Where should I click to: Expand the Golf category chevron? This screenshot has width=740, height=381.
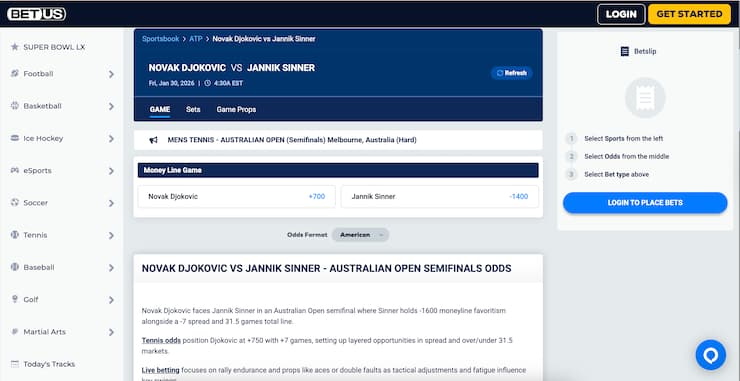point(111,300)
